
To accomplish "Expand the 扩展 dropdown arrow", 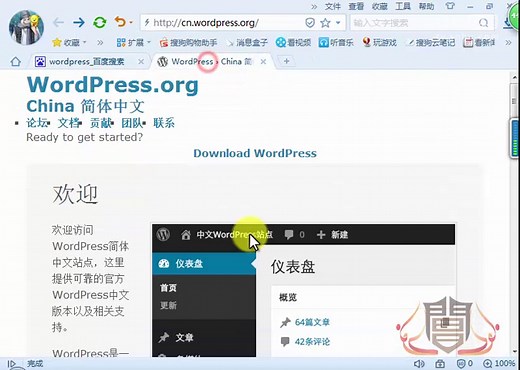I will pos(149,42).
